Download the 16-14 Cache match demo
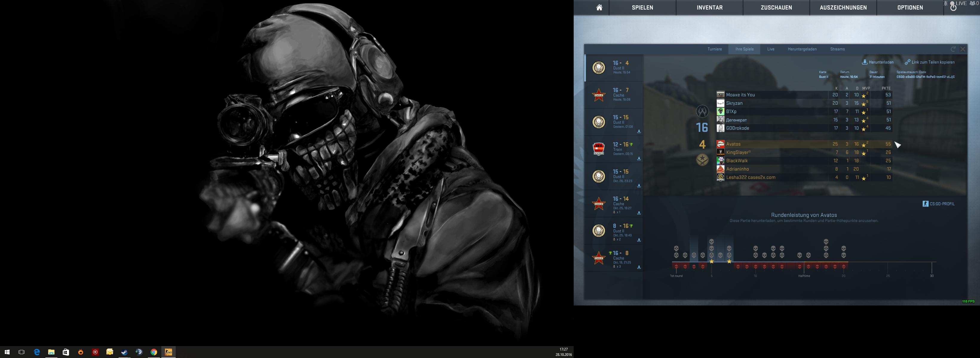The image size is (980, 358). click(x=639, y=213)
